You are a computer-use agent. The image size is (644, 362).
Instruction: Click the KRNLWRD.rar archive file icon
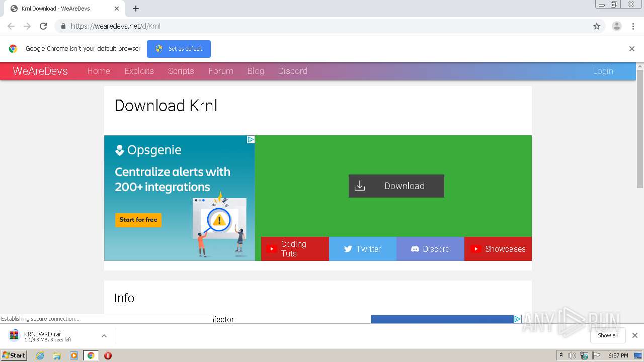coord(14,335)
